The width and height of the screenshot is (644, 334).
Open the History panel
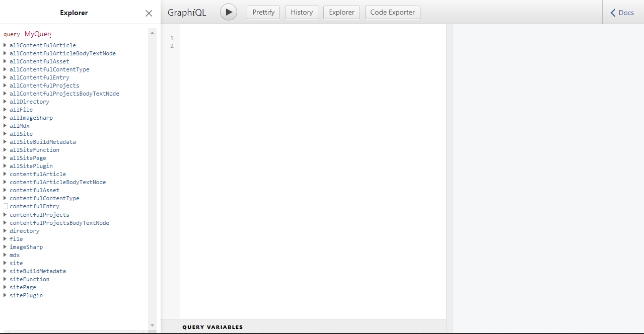[x=302, y=12]
